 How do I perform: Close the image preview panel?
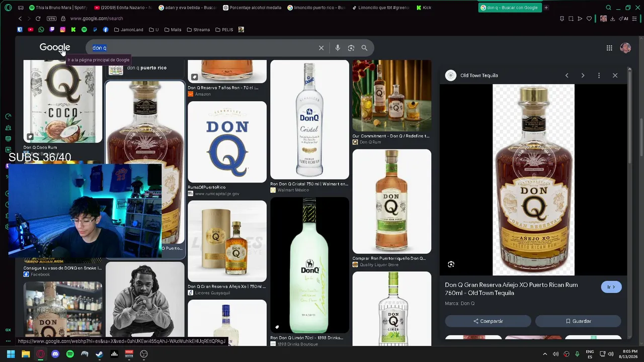point(615,75)
